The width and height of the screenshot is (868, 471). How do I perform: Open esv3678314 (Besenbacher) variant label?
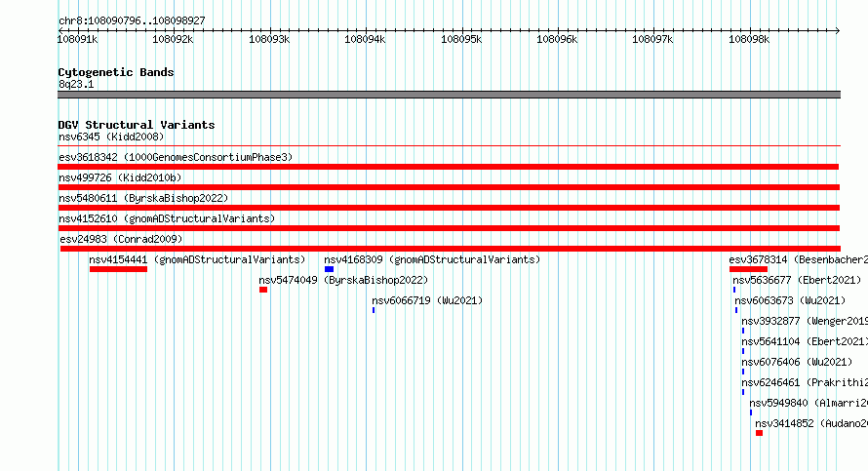click(798, 259)
